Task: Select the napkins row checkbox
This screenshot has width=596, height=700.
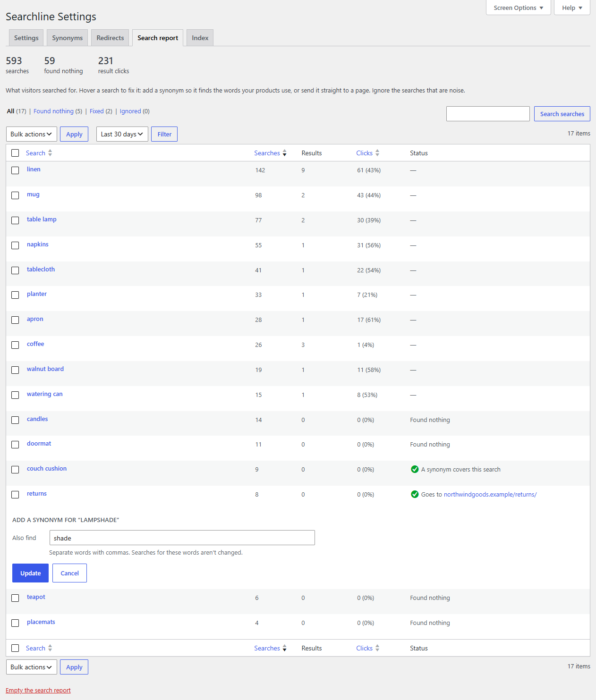Action: [15, 245]
